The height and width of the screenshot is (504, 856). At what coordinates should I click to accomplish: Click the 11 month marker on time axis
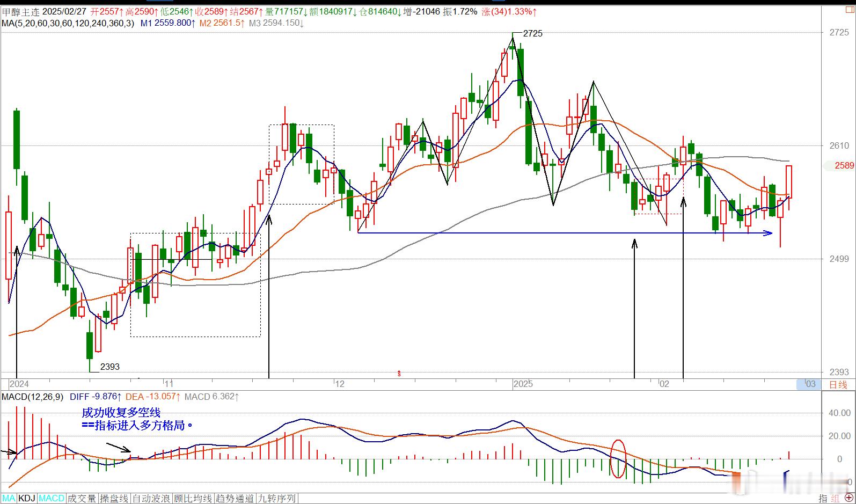tap(169, 384)
